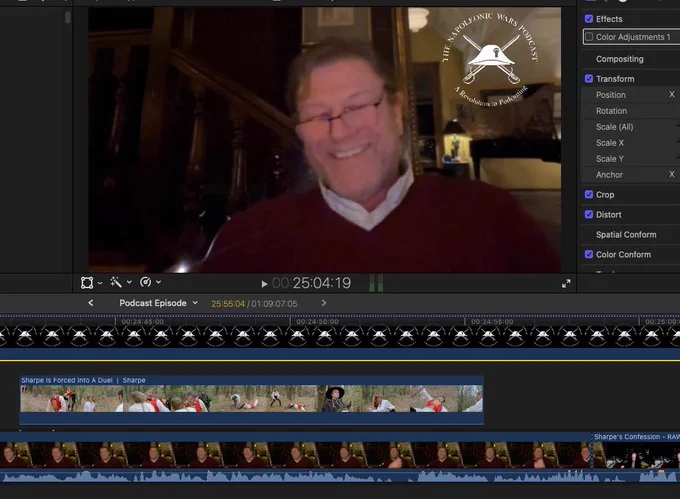Toggle full-screen viewer arrows icon
This screenshot has width=680, height=499.
point(566,284)
